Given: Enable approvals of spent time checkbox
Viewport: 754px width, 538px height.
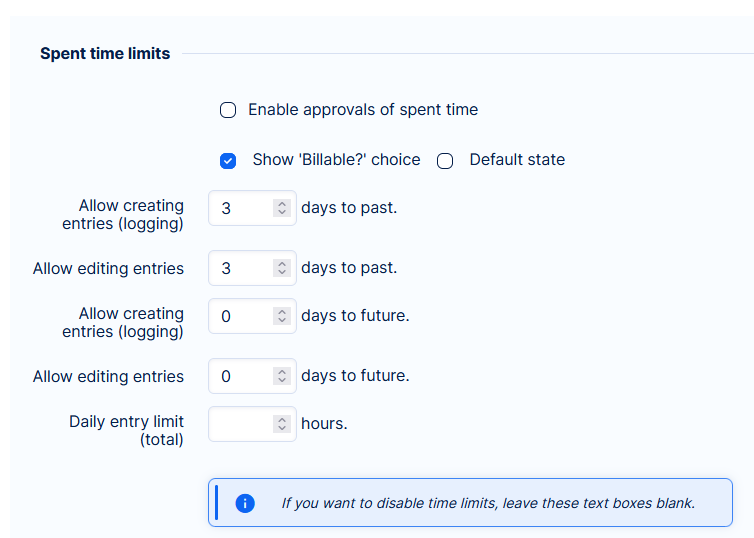Looking at the screenshot, I should click(x=228, y=110).
